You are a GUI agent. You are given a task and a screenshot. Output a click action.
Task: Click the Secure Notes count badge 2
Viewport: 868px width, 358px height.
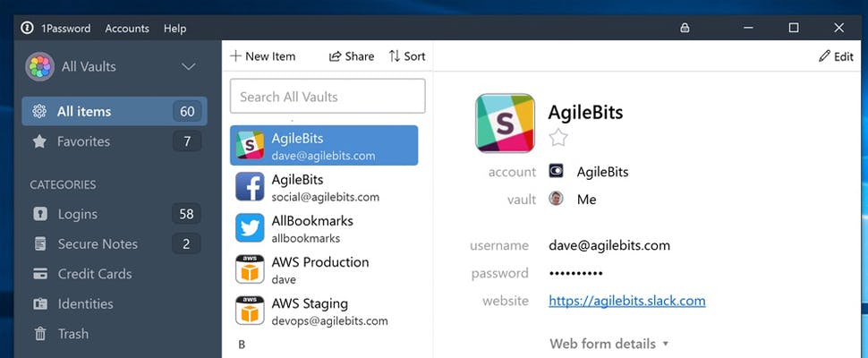click(x=186, y=244)
